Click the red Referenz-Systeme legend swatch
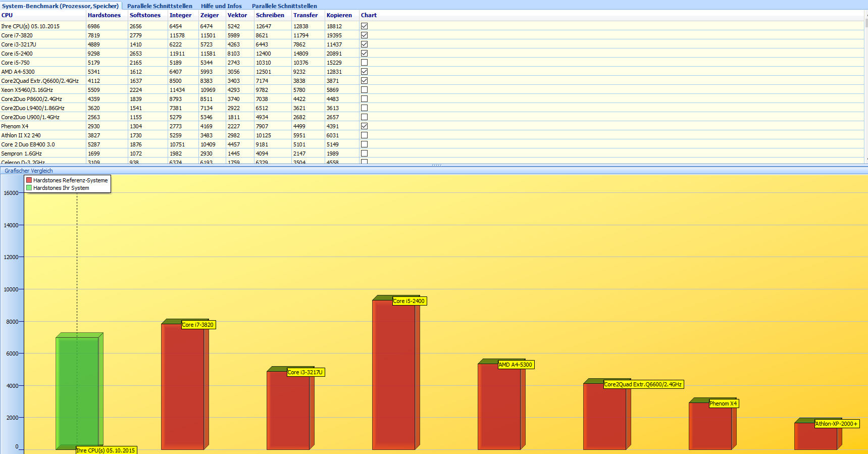This screenshot has width=868, height=454. (29, 180)
